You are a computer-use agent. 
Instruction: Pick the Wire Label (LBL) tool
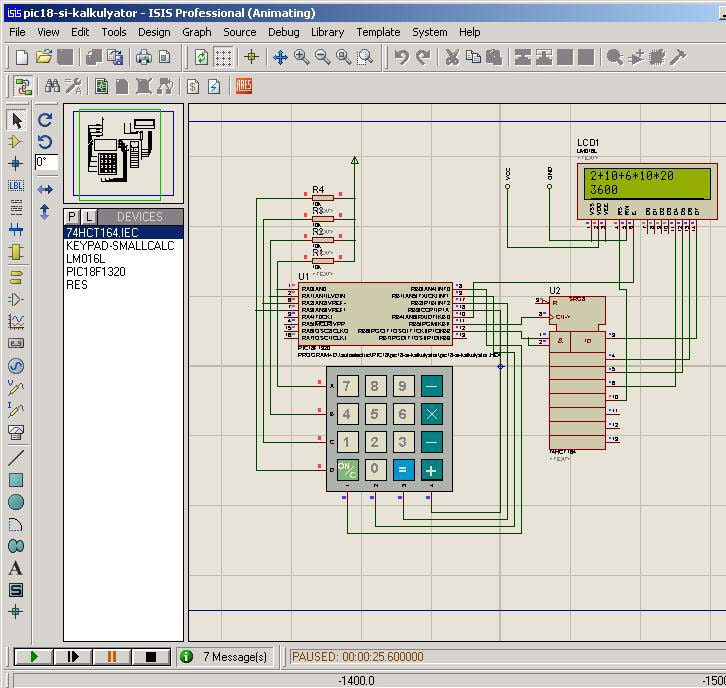16,186
